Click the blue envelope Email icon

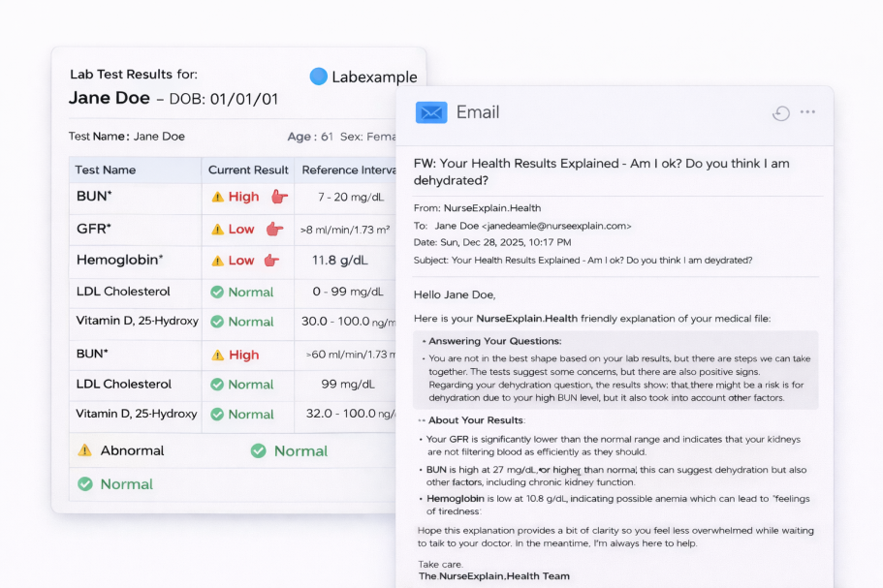click(x=431, y=112)
